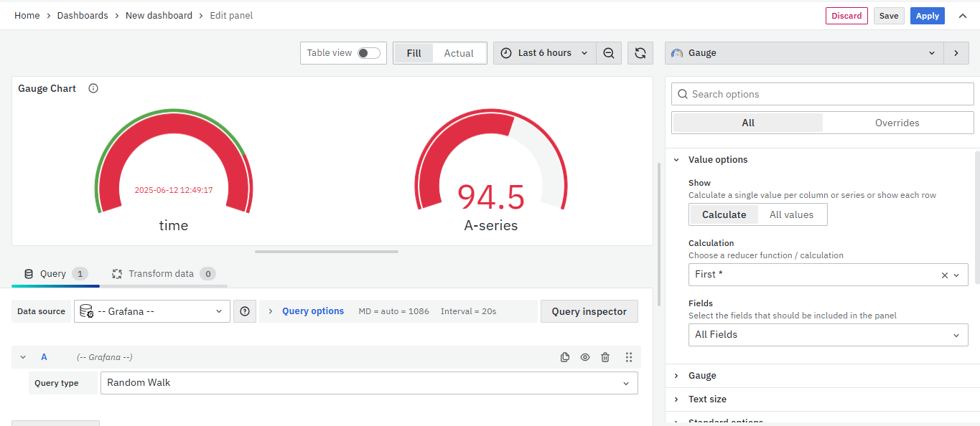This screenshot has height=426, width=980.
Task: Switch to the Overrides tab
Action: coord(897,123)
